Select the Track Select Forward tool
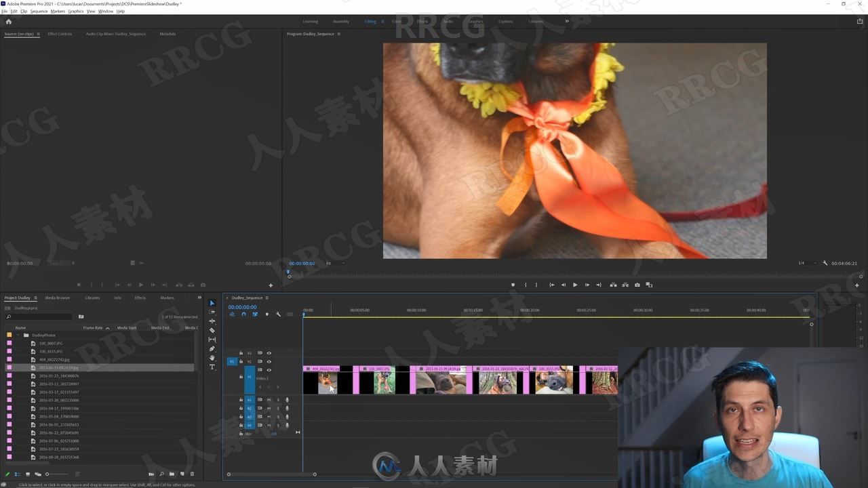Viewport: 868px width, 488px height. [212, 312]
